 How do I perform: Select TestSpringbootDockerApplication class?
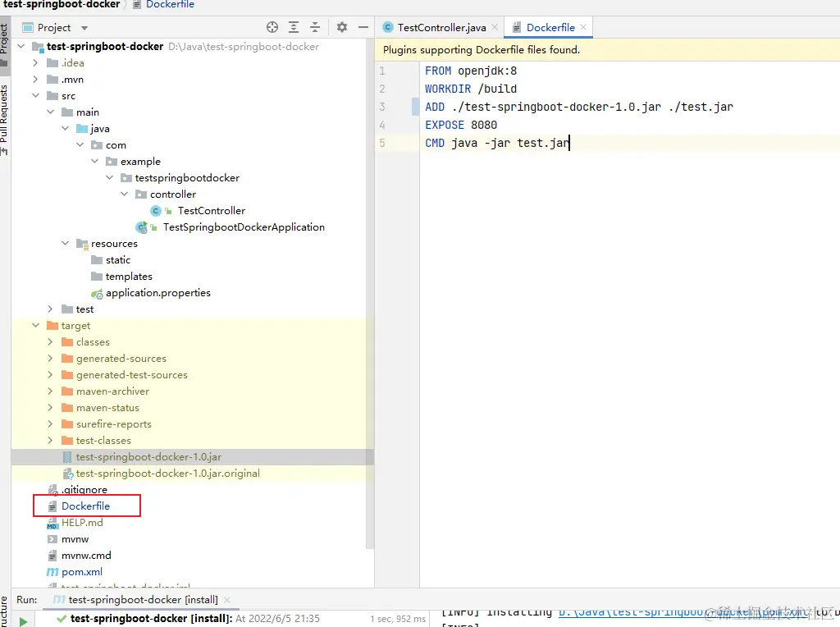click(x=244, y=227)
